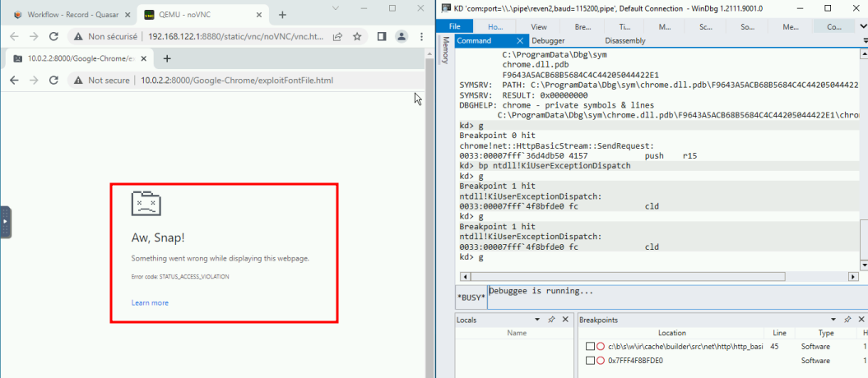Open the 'Sc...' ribbon tab
The height and width of the screenshot is (378, 868).
pos(705,26)
